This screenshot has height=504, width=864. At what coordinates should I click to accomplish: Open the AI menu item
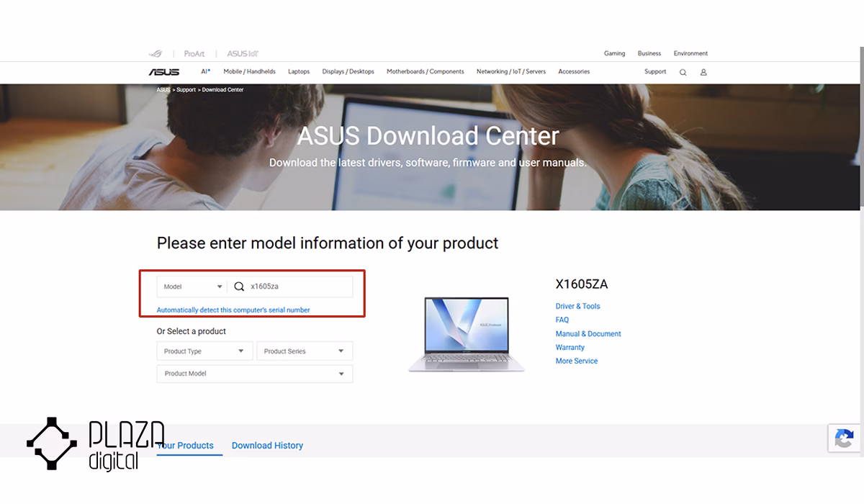[x=205, y=71]
